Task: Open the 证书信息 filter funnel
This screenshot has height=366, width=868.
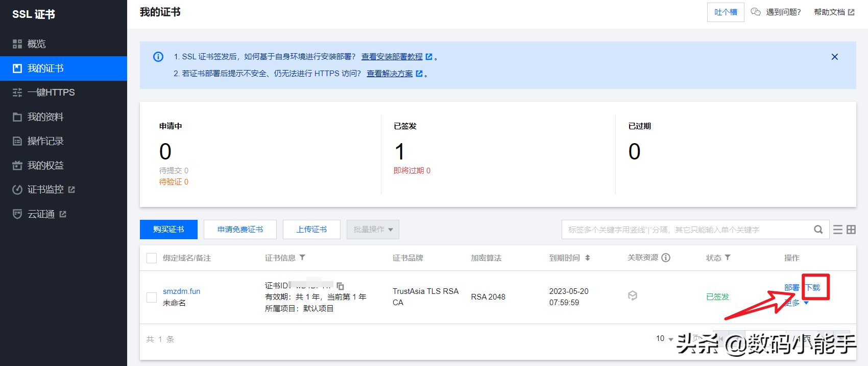Action: point(302,258)
